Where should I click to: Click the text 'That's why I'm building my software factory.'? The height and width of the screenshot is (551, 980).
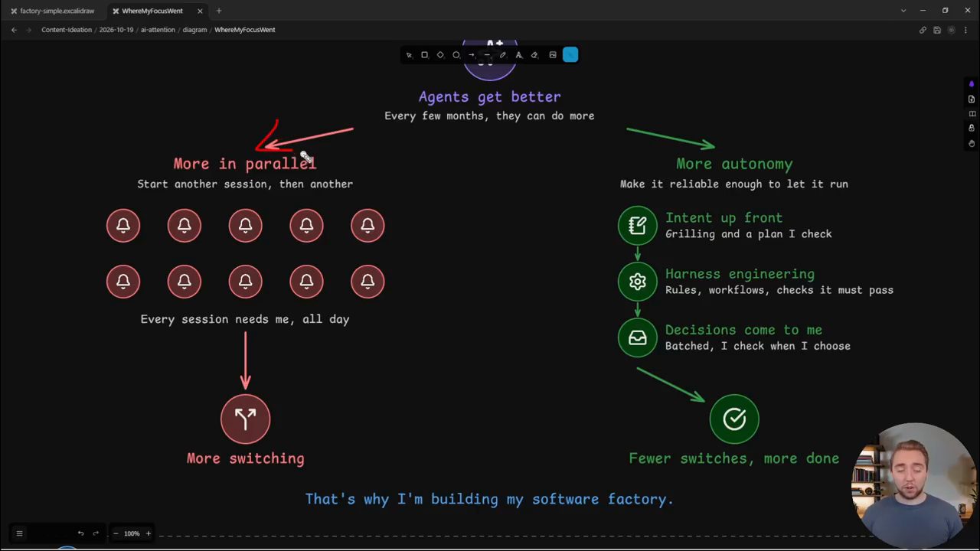point(489,499)
